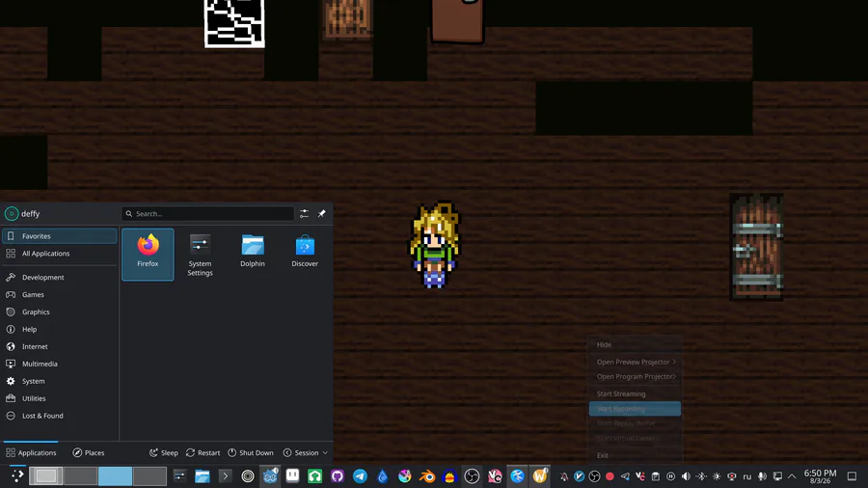Open Dolphin from the Favorites grid
This screenshot has height=488, width=868.
[253, 254]
